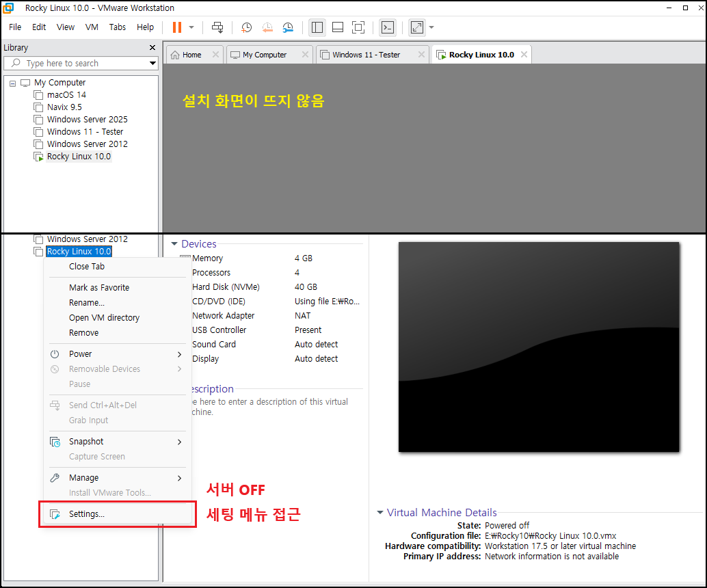The height and width of the screenshot is (588, 707).
Task: Open the VM menu
Action: click(x=92, y=27)
